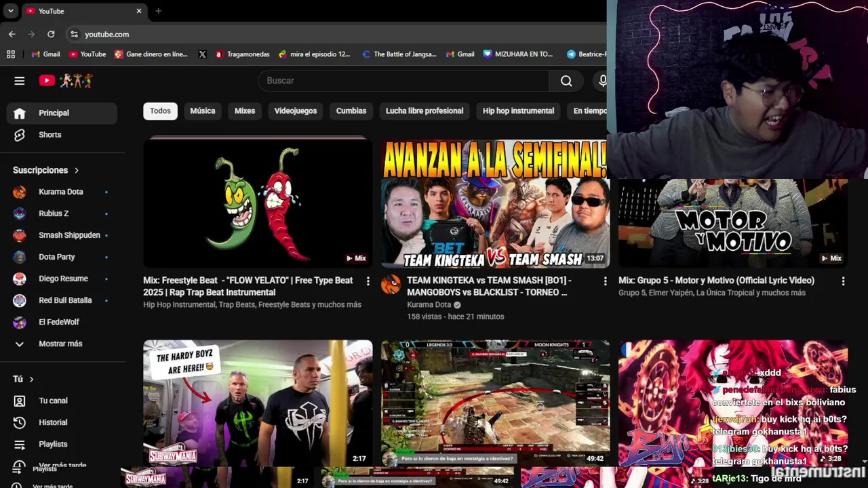Expand the Tú section chevron
This screenshot has height=488, width=868.
31,379
